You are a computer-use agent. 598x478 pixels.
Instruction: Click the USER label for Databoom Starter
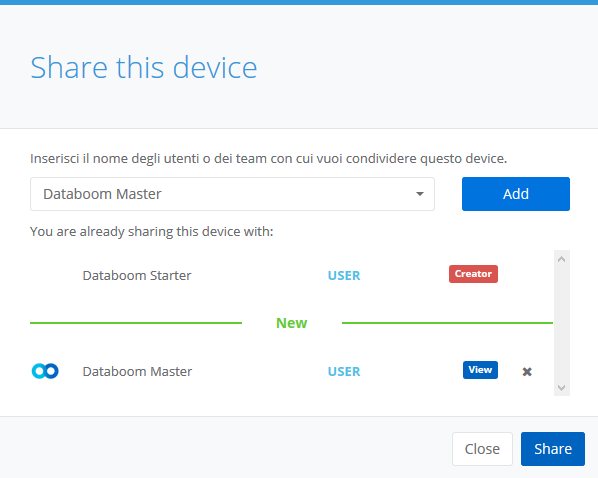tap(344, 275)
